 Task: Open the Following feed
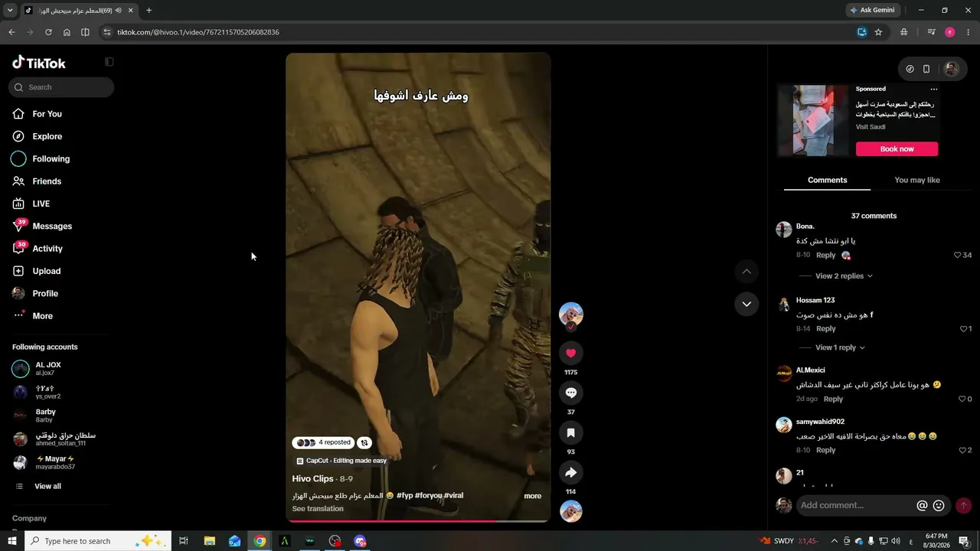[51, 159]
